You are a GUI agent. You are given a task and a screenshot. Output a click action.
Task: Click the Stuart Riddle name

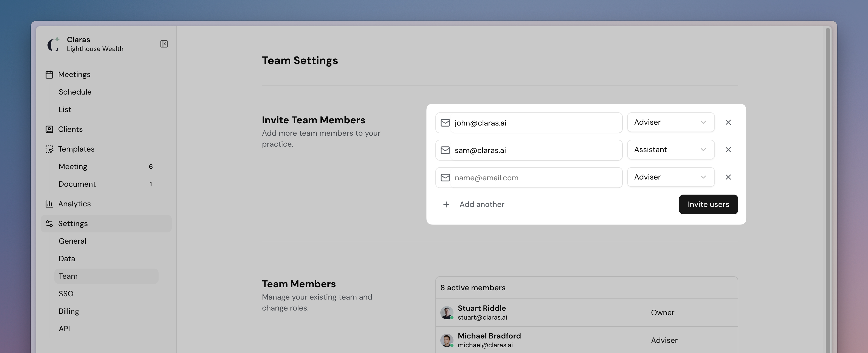[481, 308]
